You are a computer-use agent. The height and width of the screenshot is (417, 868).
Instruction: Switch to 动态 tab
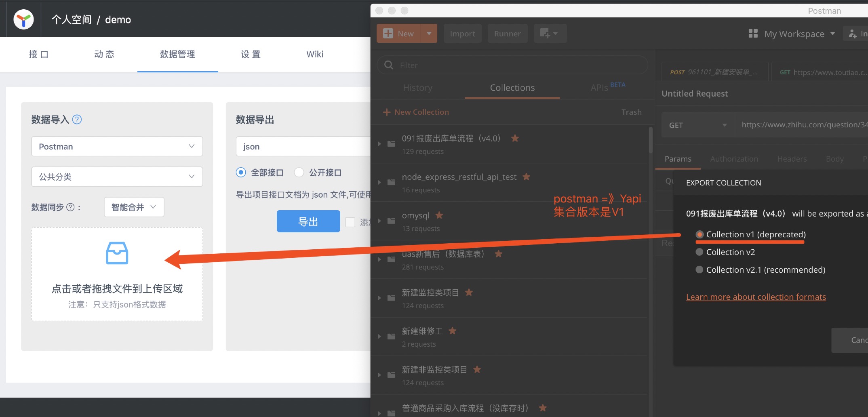pos(104,54)
